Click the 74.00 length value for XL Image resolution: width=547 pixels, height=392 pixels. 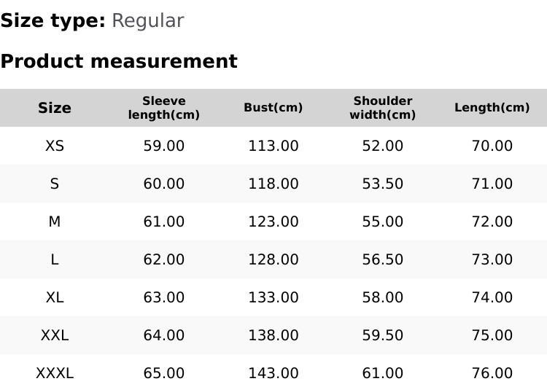[x=492, y=297]
